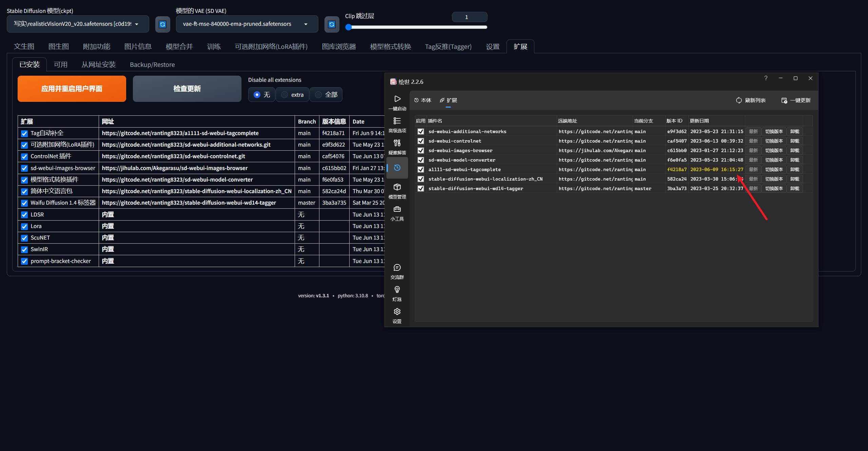Select the extra radio option
The image size is (868, 451).
(x=284, y=95)
